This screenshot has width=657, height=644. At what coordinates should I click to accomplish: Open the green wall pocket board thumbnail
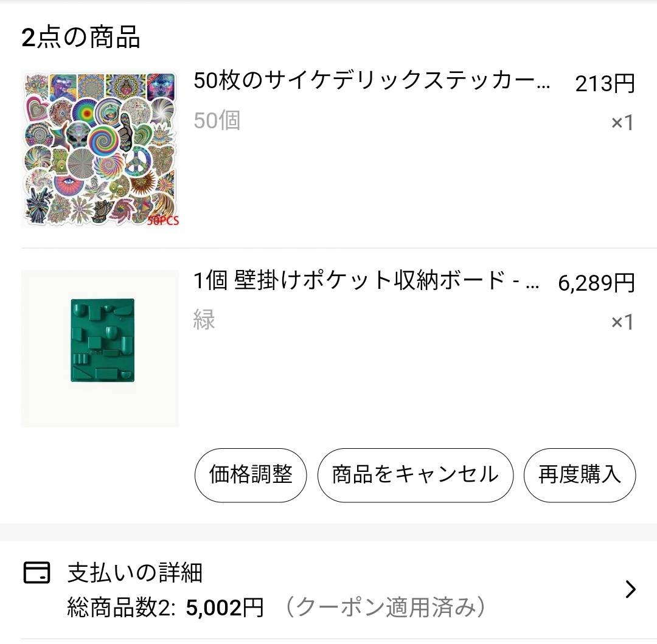[x=100, y=348]
